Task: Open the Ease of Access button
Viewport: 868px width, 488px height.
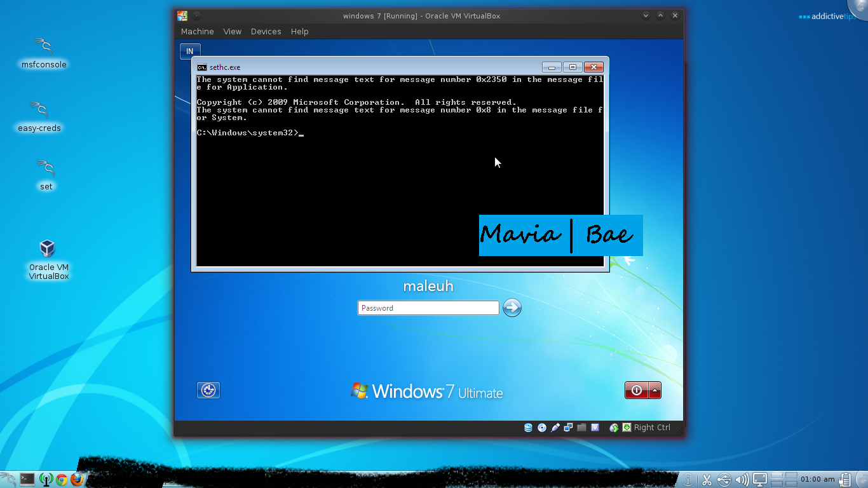Action: pos(208,390)
